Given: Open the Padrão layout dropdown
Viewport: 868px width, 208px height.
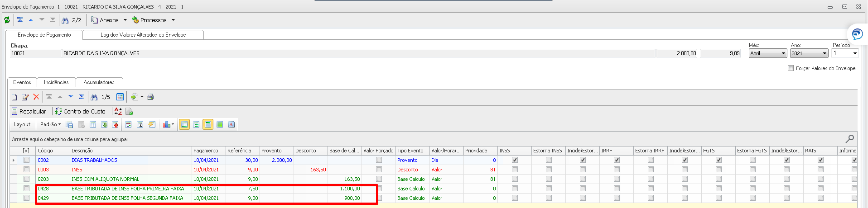Looking at the screenshot, I should click(x=50, y=124).
